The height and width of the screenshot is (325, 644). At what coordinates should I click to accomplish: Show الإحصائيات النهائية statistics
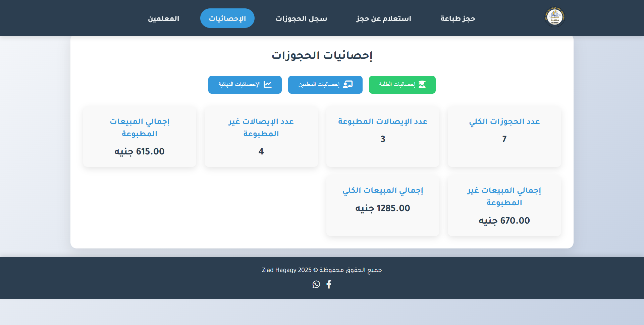pyautogui.click(x=245, y=85)
